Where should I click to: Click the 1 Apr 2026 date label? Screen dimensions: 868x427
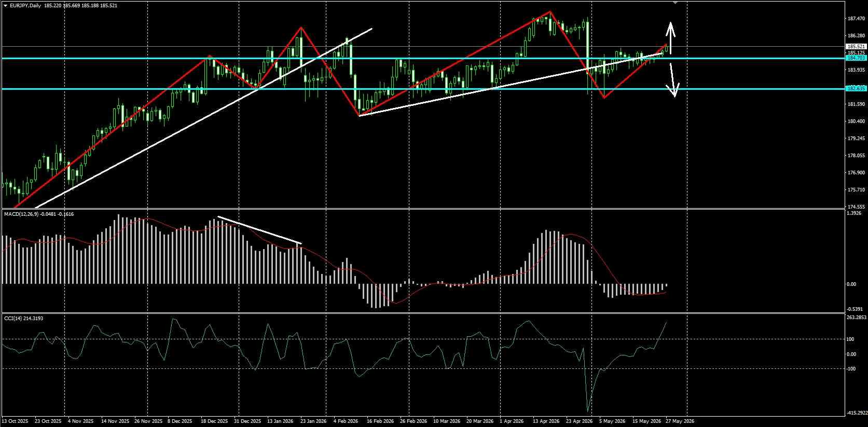[x=512, y=421]
